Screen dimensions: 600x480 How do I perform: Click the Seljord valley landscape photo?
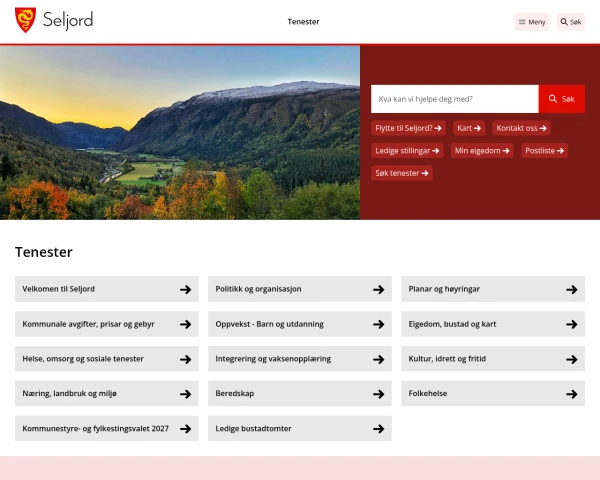(180, 132)
